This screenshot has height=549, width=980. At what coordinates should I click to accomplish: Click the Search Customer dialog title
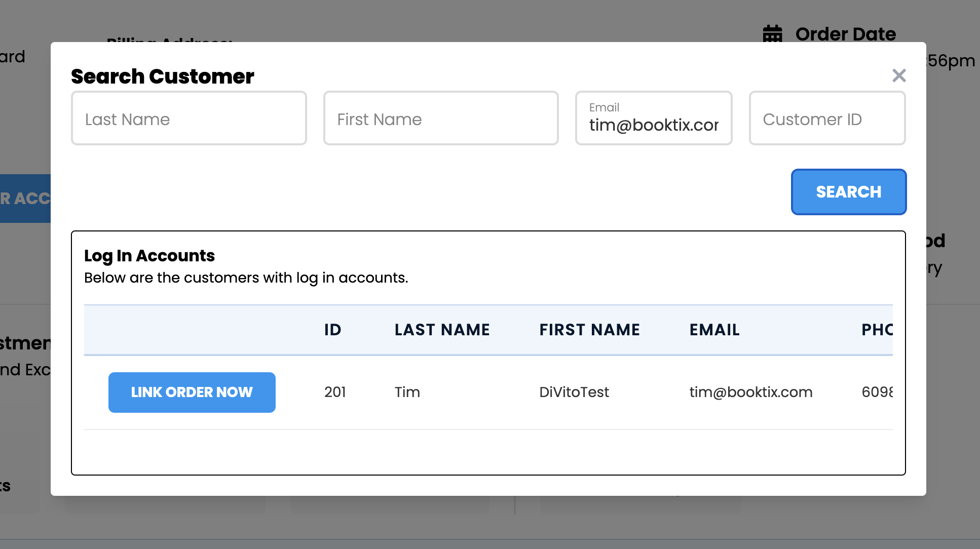[x=163, y=76]
